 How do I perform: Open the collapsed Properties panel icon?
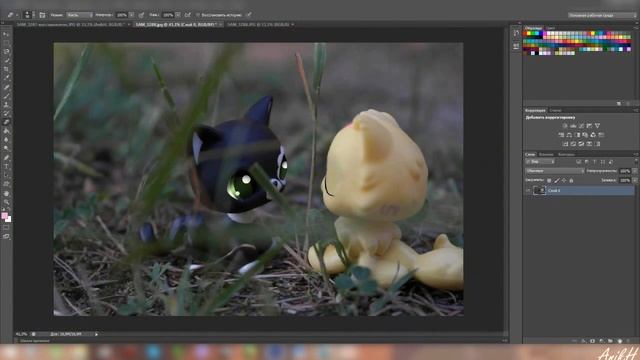tap(516, 46)
